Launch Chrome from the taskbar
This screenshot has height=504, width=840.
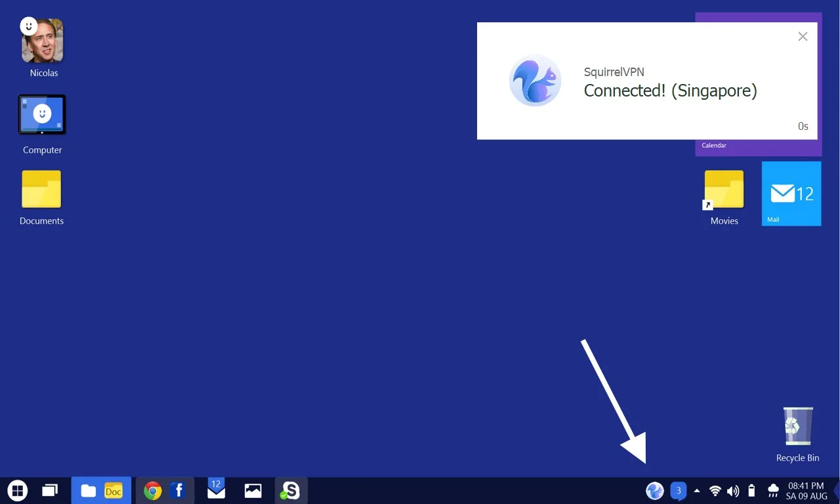(152, 490)
